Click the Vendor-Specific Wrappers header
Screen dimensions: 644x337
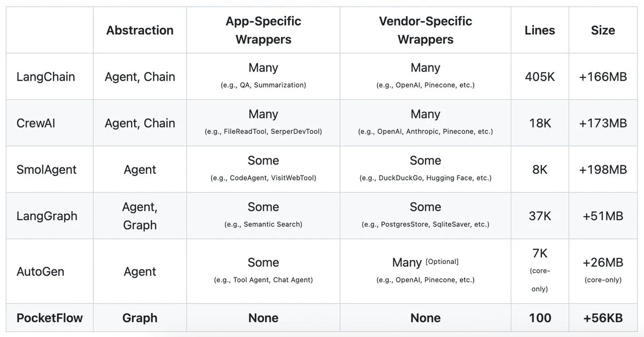pyautogui.click(x=426, y=31)
